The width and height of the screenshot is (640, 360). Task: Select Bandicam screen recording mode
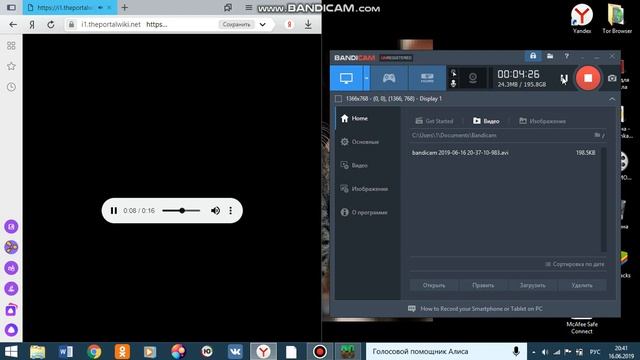coord(346,78)
